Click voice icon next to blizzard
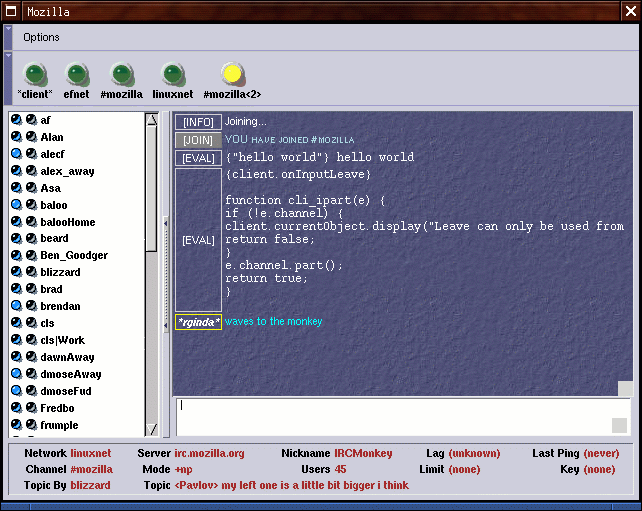 tap(31, 271)
